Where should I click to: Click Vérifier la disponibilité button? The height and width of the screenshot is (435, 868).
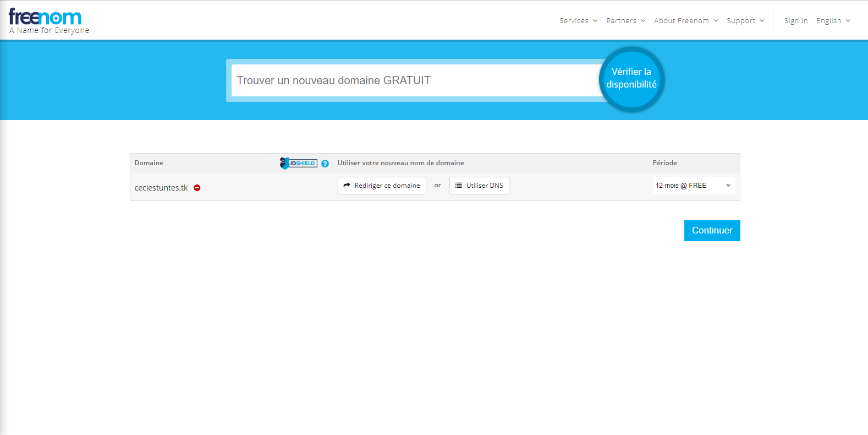631,79
